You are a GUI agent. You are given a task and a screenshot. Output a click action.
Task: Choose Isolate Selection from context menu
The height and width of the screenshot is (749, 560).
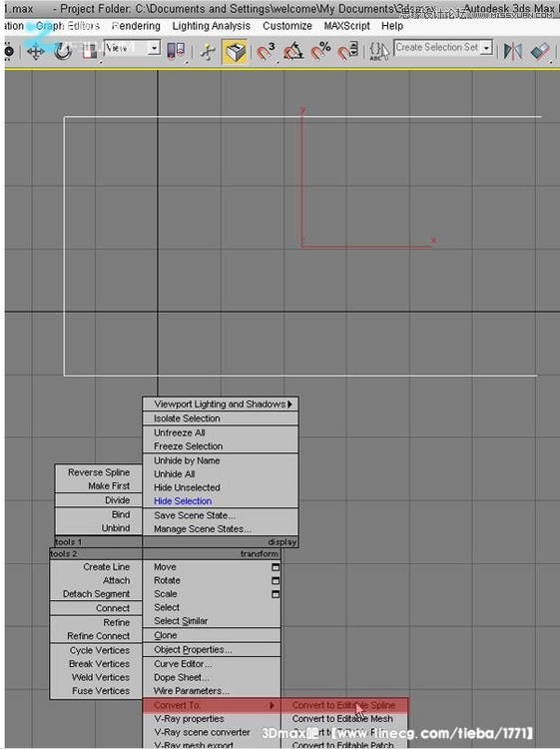pos(221,418)
